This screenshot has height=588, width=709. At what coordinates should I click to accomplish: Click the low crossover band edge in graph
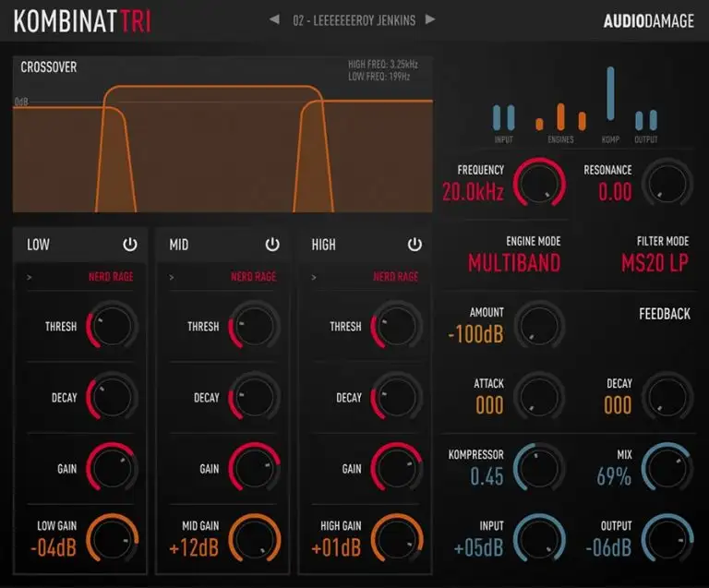pos(115,158)
